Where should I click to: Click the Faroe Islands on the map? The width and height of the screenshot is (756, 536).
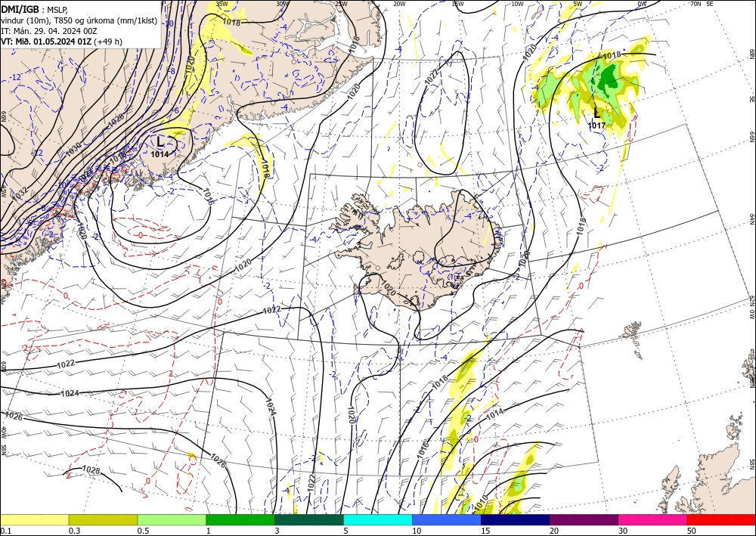pos(634,339)
